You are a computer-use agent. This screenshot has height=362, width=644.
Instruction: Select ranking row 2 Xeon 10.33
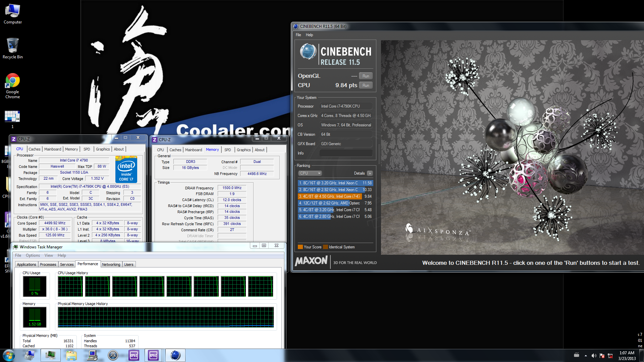(335, 190)
